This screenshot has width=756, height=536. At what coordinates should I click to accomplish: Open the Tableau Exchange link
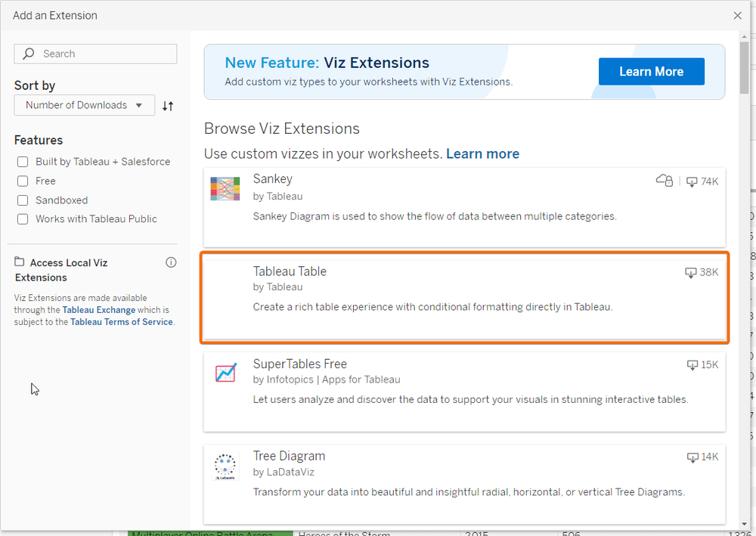99,310
